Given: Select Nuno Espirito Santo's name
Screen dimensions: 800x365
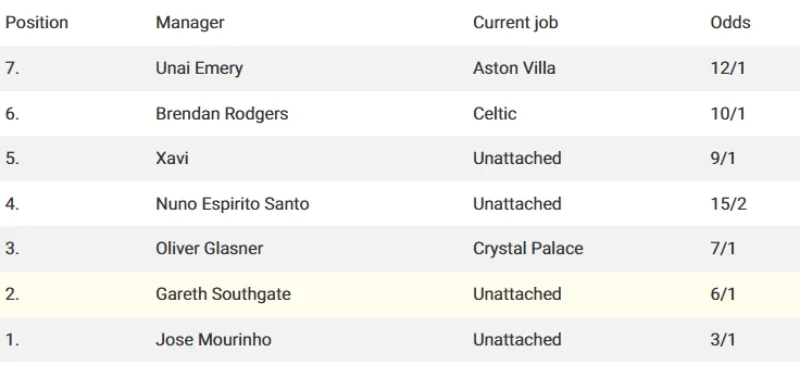Looking at the screenshot, I should click(x=232, y=204).
